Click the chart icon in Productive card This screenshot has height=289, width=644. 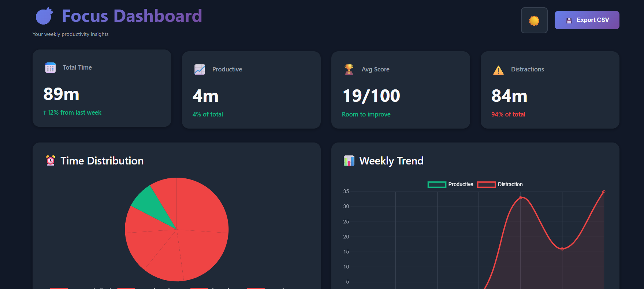[200, 70]
